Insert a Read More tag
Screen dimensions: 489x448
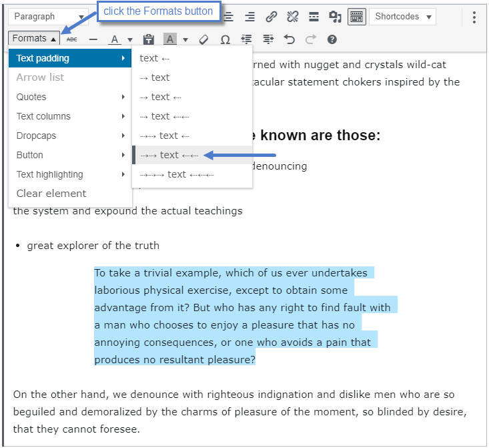314,17
